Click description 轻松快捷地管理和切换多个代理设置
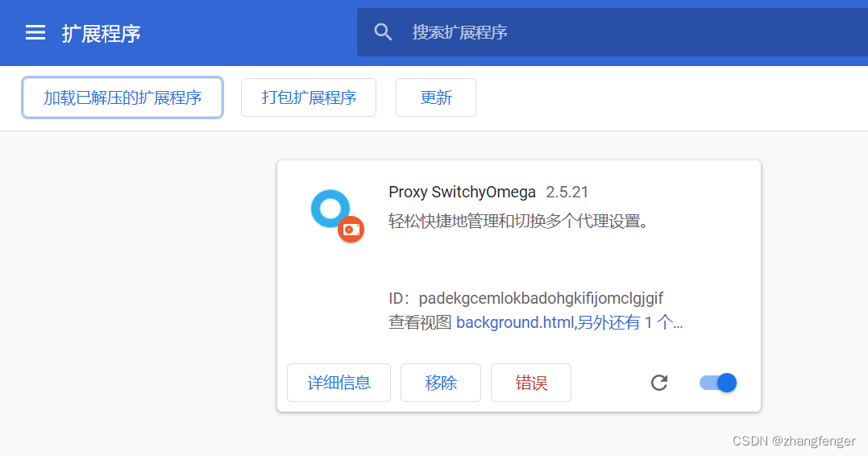 [517, 222]
